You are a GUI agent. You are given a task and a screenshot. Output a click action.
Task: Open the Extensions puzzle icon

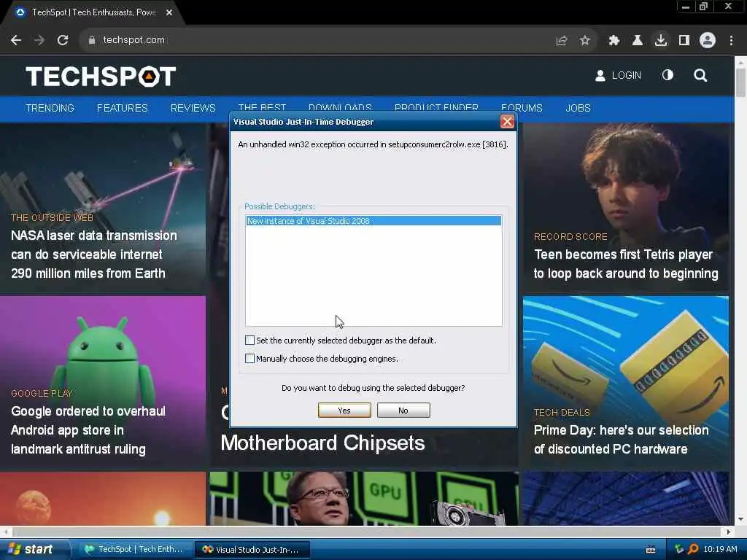[x=614, y=41]
